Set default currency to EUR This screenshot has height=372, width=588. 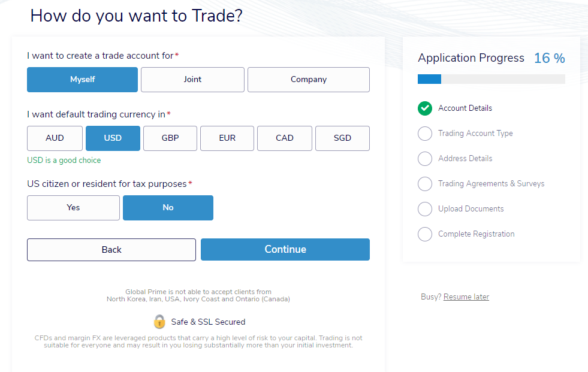[227, 138]
